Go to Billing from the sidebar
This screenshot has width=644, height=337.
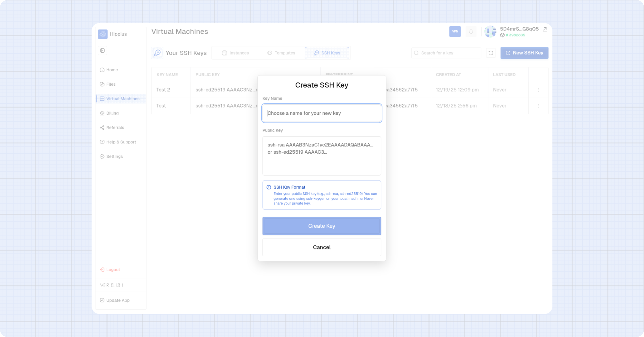(112, 113)
